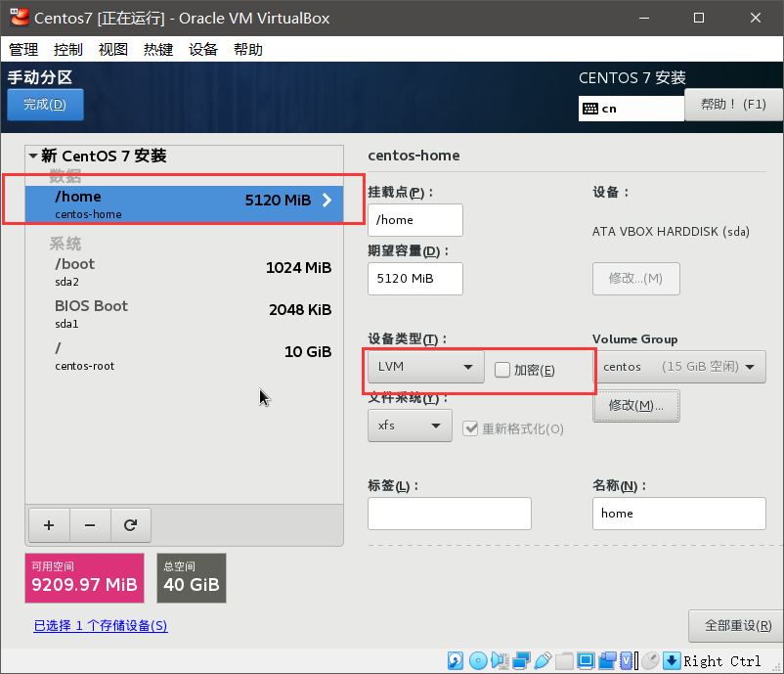The height and width of the screenshot is (674, 784).
Task: Click the CENTOS 7 安装 title text
Action: (632, 78)
